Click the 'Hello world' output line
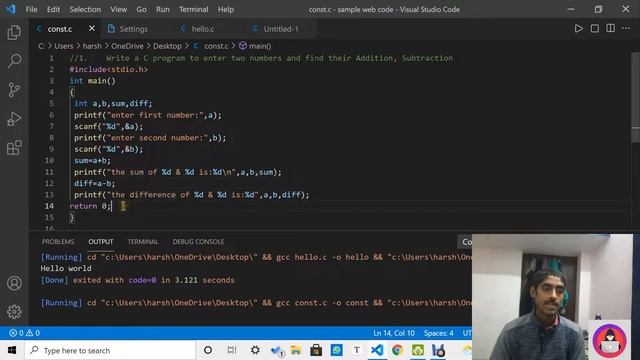640x360 pixels. click(66, 269)
